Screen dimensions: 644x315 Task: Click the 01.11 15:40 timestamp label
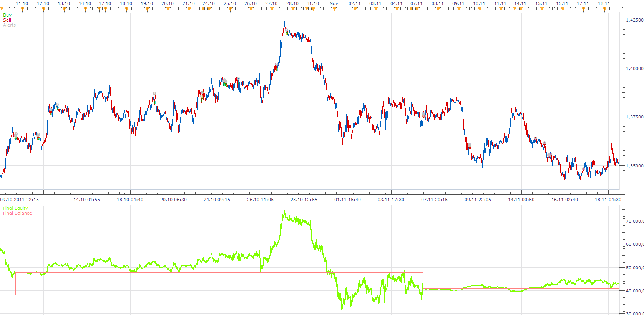point(348,200)
